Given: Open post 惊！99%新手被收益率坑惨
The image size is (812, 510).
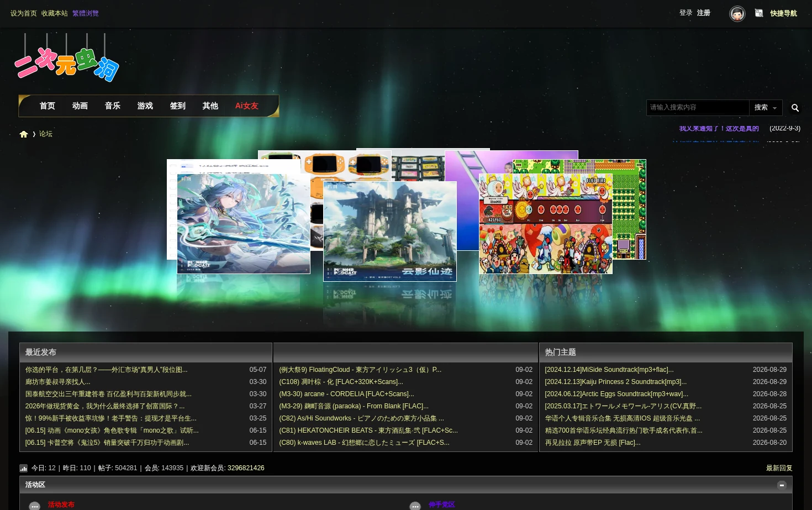Looking at the screenshot, I should (111, 418).
